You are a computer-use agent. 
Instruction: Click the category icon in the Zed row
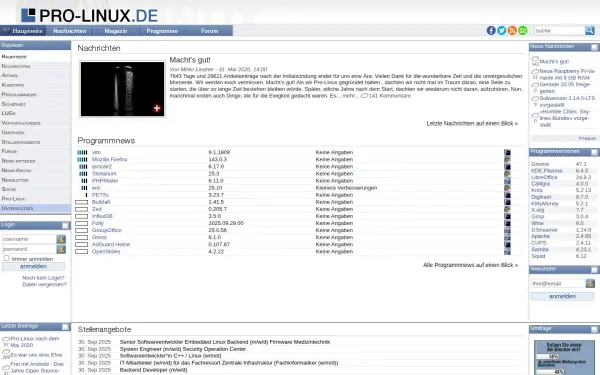[507, 209]
